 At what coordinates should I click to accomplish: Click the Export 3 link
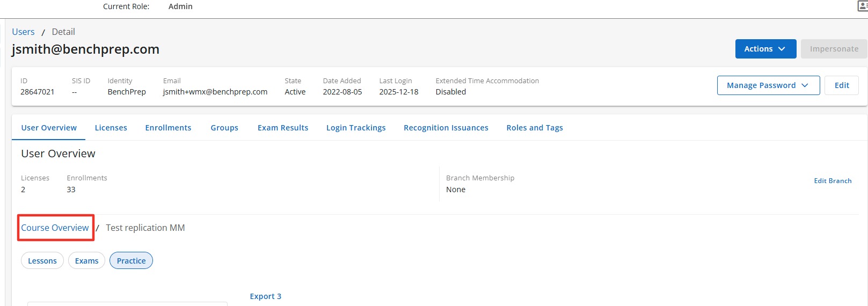[265, 296]
